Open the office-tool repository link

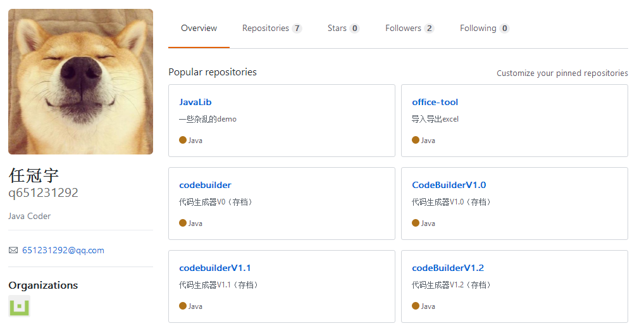(x=435, y=103)
